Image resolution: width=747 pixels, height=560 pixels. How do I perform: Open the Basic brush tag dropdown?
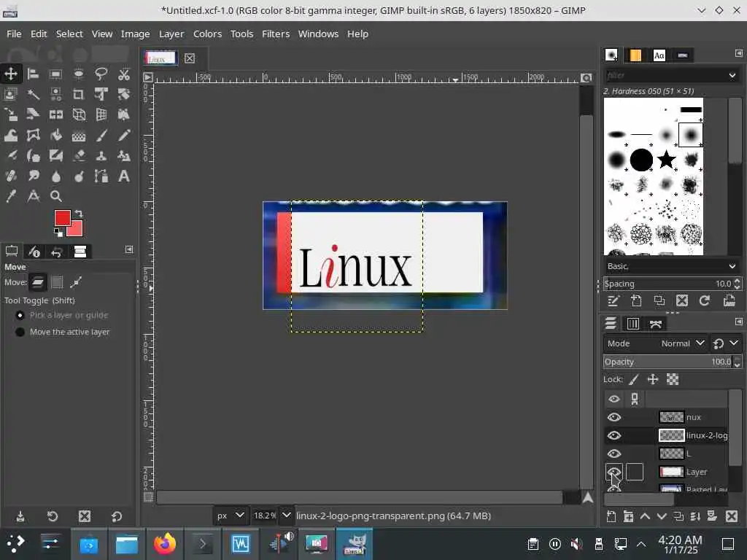pyautogui.click(x=672, y=266)
